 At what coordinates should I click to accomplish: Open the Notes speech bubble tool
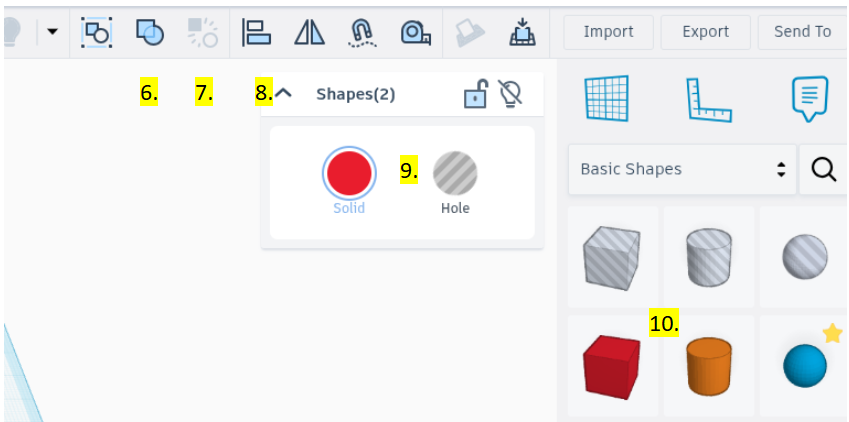809,99
